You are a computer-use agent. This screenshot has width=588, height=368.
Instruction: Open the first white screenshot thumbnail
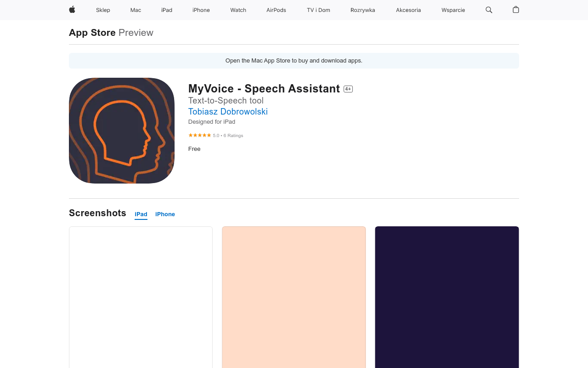point(141,297)
